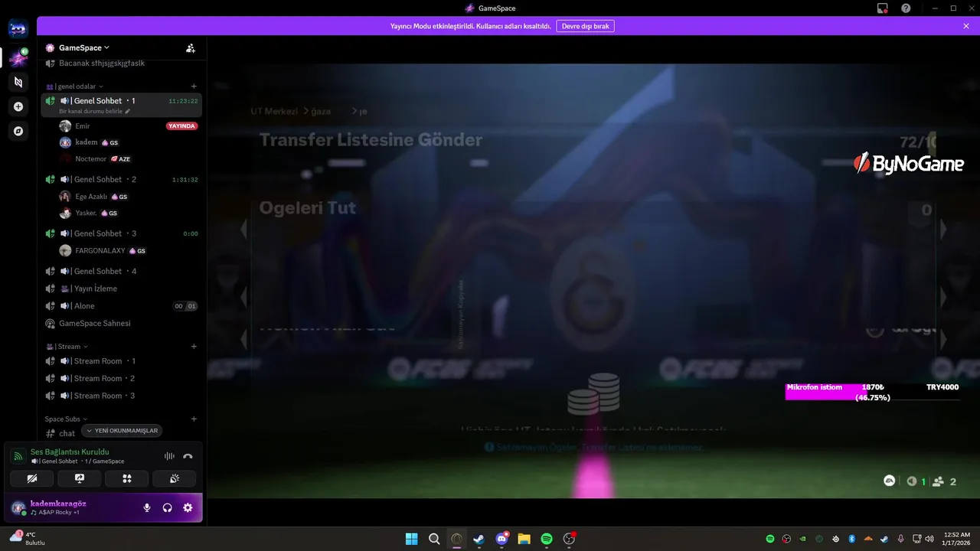Start an activity from voice panel
Image resolution: width=980 pixels, height=551 pixels.
pyautogui.click(x=127, y=478)
